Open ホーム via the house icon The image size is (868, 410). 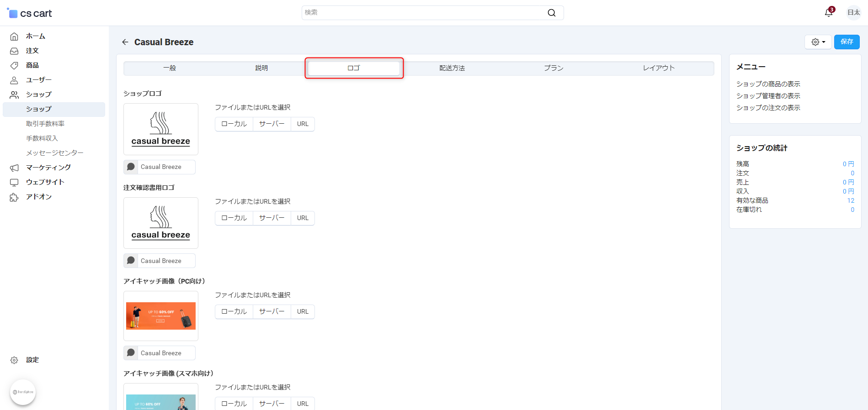click(x=14, y=36)
